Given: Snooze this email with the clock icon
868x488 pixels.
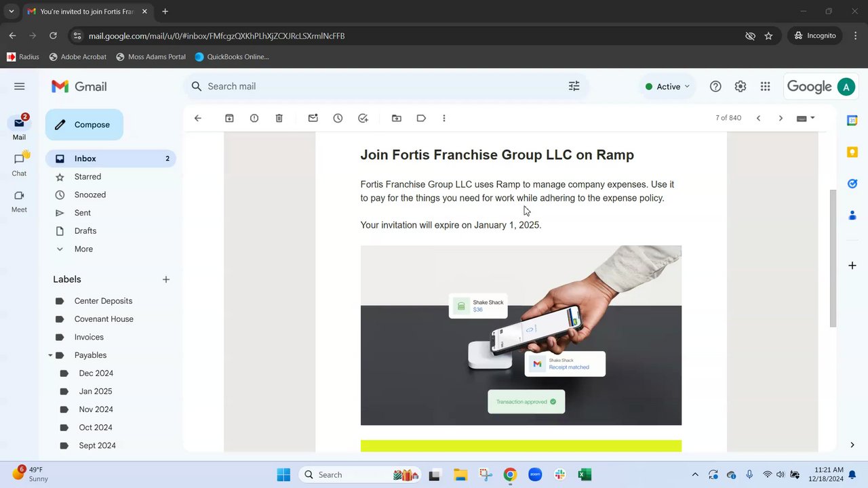Looking at the screenshot, I should pos(338,118).
